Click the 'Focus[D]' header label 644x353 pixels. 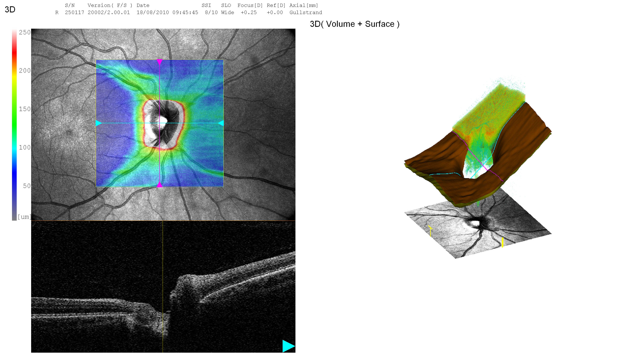pos(250,5)
